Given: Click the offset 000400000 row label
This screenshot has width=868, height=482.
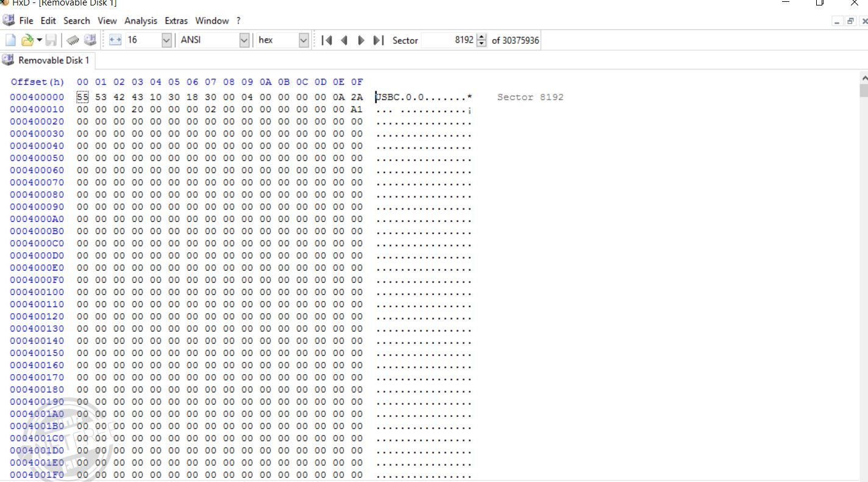Looking at the screenshot, I should pos(37,97).
